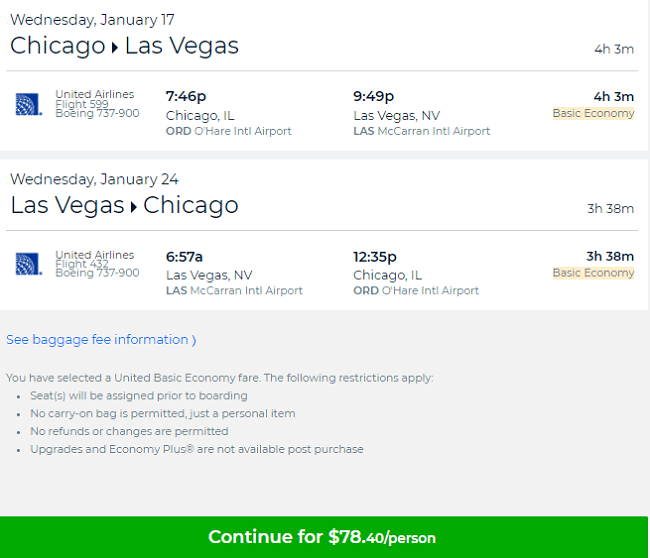Click the Basic Economy tag on outbound flight
Screen dimensions: 650x558
593,113
